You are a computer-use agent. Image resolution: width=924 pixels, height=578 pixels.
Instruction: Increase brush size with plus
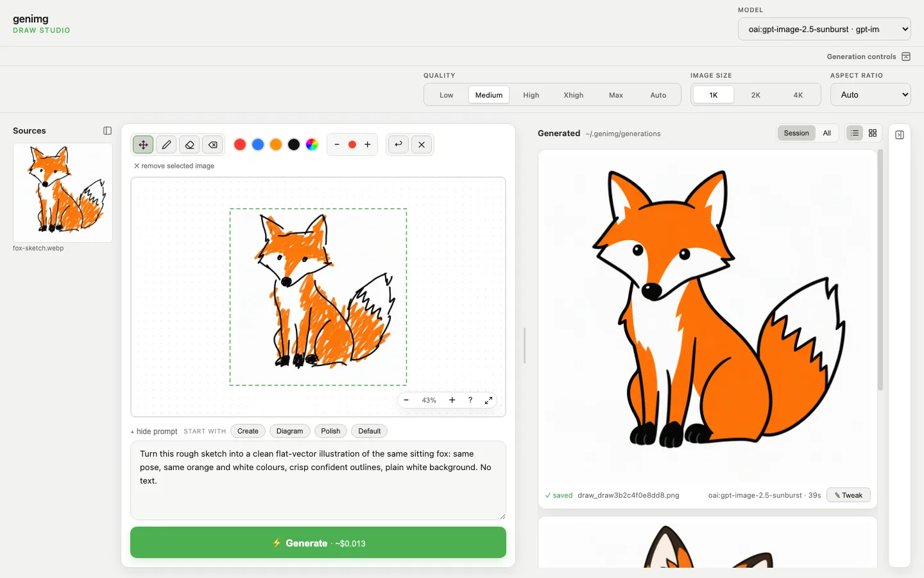click(x=368, y=144)
